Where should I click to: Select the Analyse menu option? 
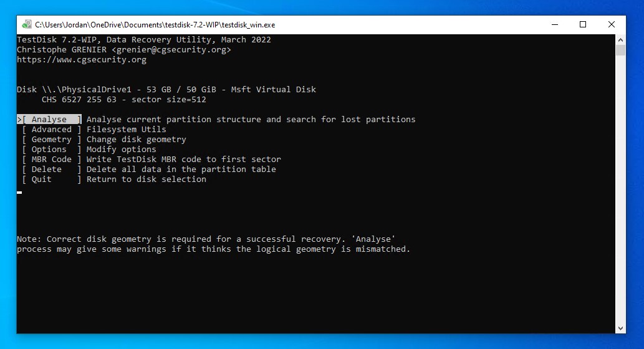coord(49,120)
